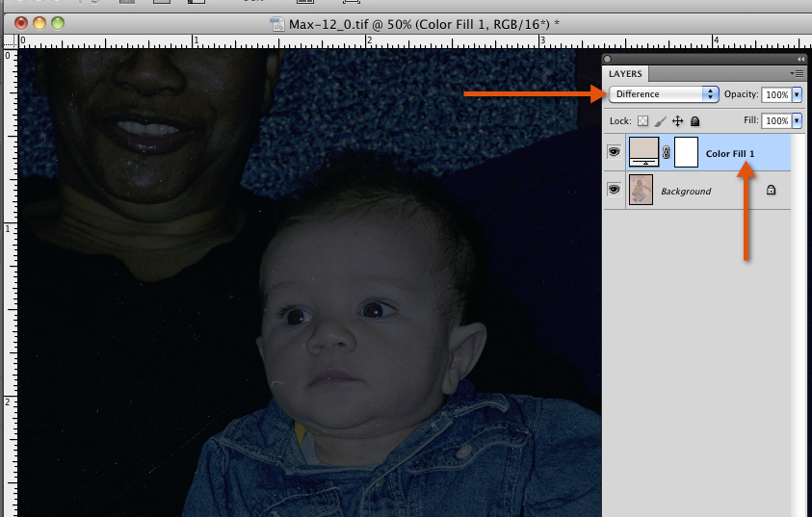Collapse the Layers panel with double-arrow icon
Viewport: 812px width, 517px height.
pyautogui.click(x=800, y=60)
